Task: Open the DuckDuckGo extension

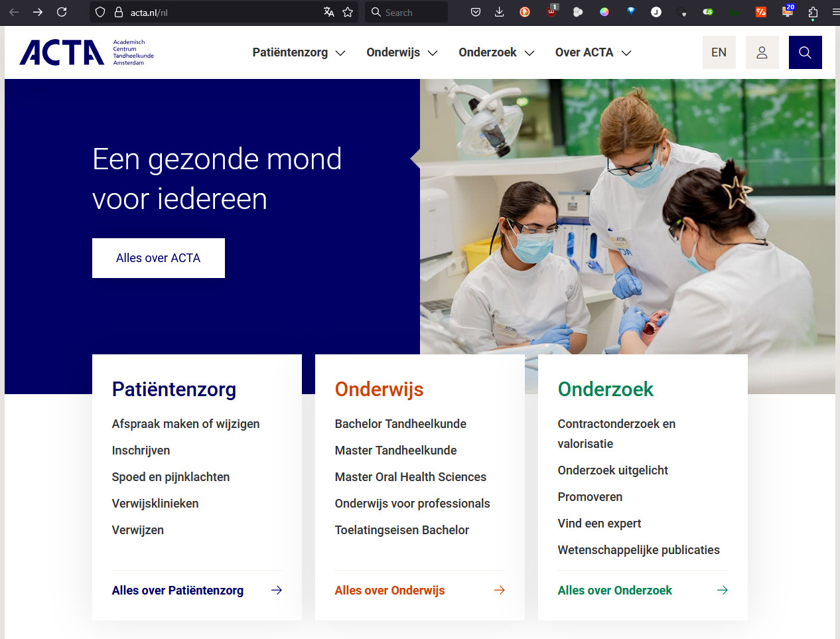Action: pos(525,12)
